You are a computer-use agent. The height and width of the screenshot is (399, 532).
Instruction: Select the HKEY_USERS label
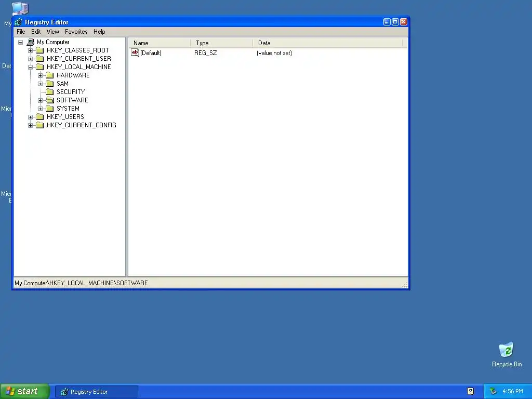tap(65, 117)
